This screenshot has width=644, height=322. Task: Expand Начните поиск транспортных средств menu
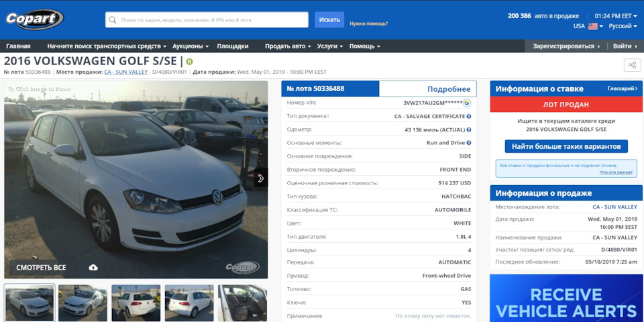107,46
